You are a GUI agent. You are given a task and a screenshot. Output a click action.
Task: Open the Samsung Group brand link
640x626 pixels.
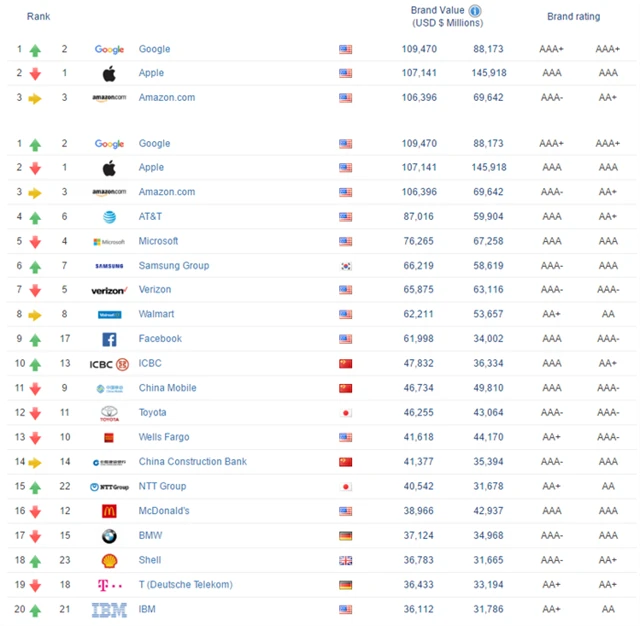tap(173, 266)
